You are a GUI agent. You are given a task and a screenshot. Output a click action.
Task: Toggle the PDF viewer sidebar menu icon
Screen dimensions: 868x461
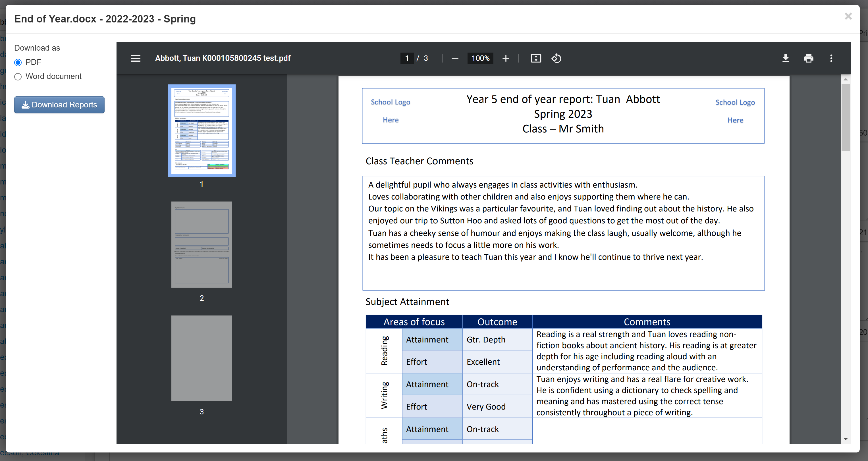click(136, 58)
